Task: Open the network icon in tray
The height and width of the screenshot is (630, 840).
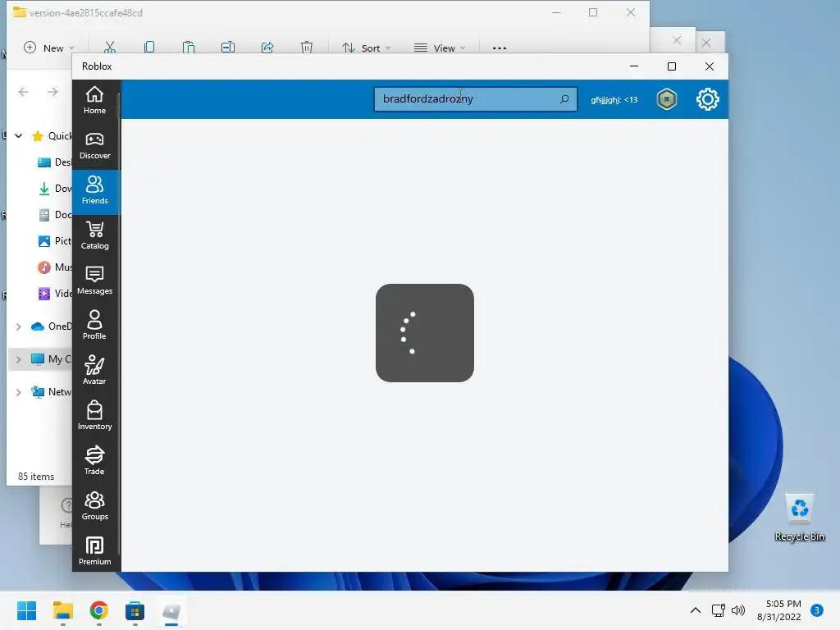Action: [x=718, y=610]
